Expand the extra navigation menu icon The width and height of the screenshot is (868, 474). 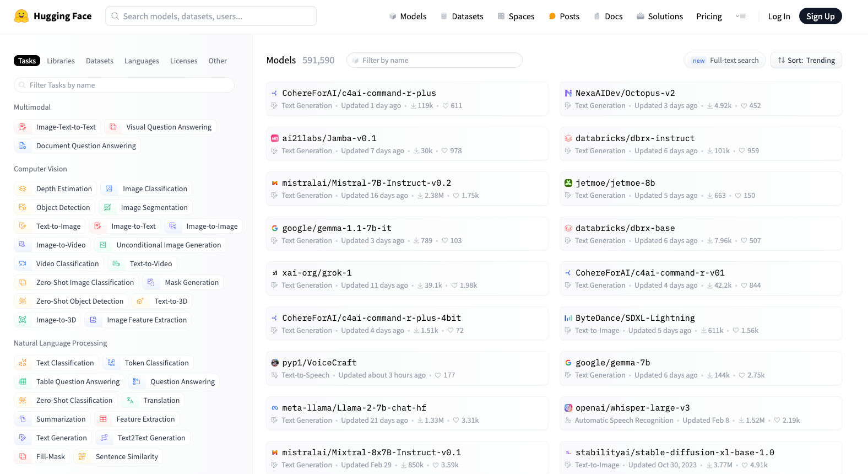click(740, 17)
